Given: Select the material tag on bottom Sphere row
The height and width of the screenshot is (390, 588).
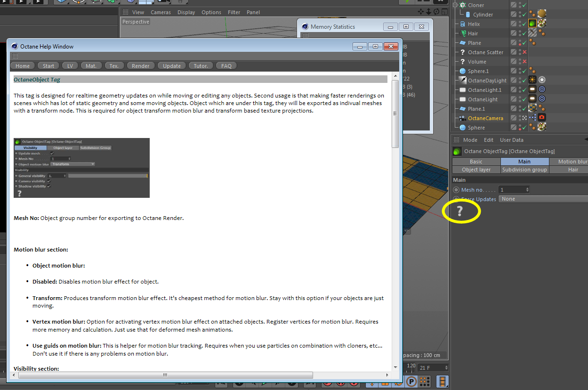Looking at the screenshot, I should tap(542, 127).
